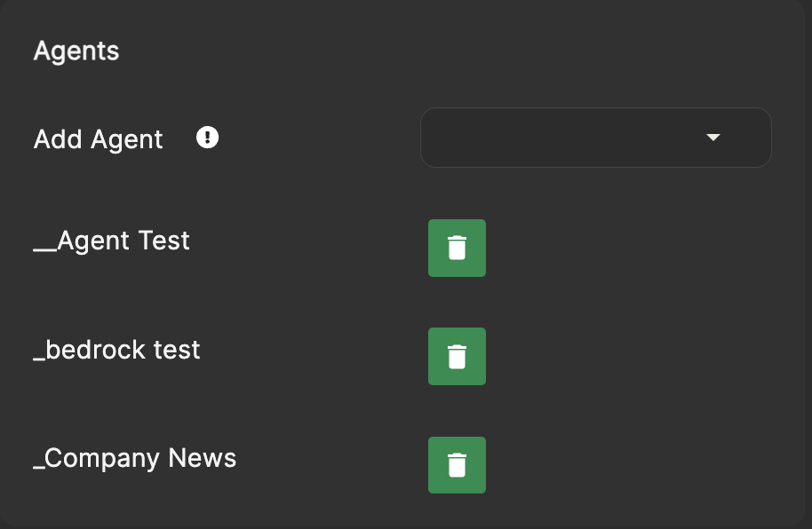
Task: Click the Add Agent label text
Action: (99, 139)
